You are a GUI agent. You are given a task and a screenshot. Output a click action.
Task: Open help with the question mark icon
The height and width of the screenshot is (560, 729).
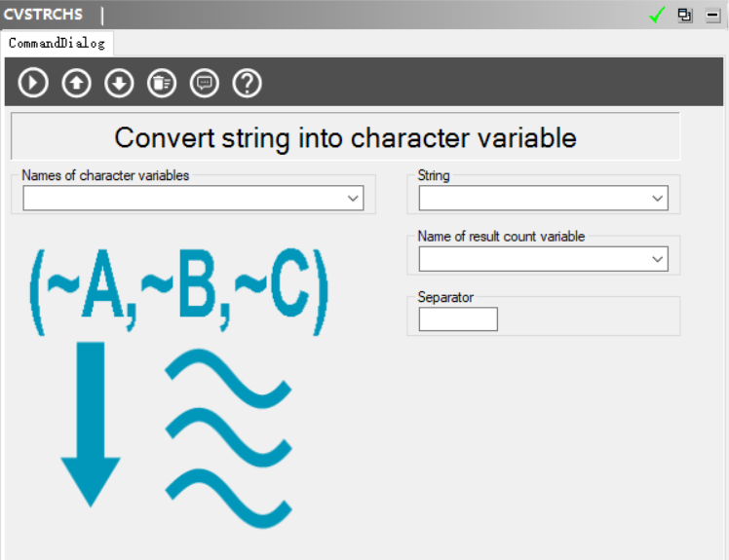coord(248,83)
